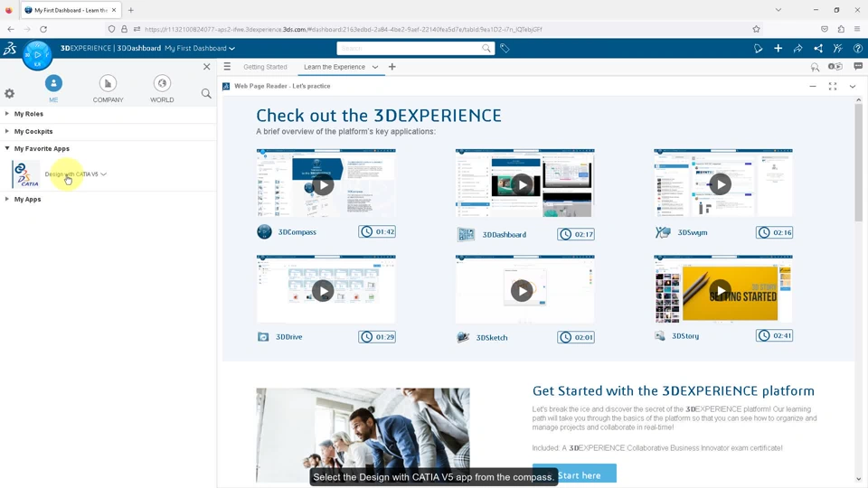
Task: Click the team photo thumbnail
Action: 363,436
